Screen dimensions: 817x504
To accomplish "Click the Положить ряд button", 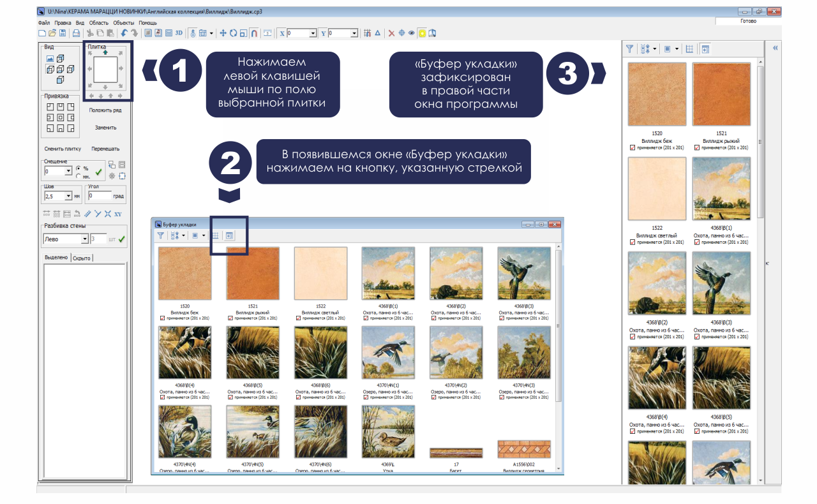I will click(x=105, y=110).
